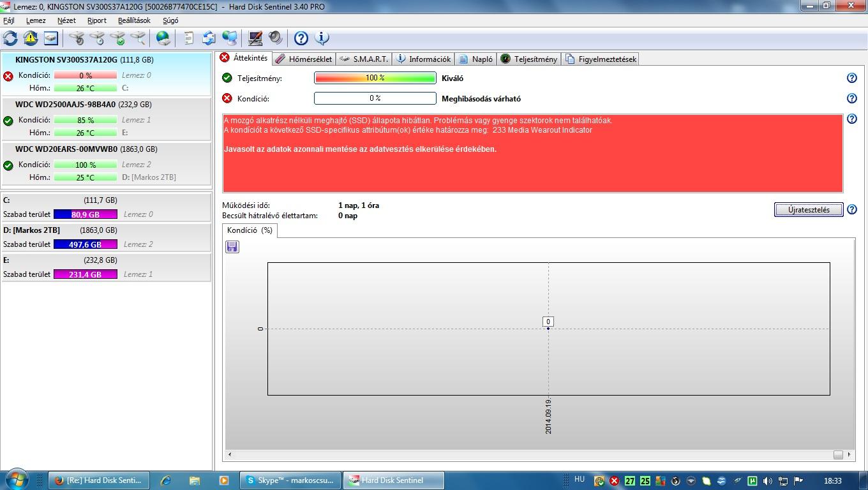
Task: Click the 100 % Teljesítmény gradient bar
Action: (x=375, y=78)
